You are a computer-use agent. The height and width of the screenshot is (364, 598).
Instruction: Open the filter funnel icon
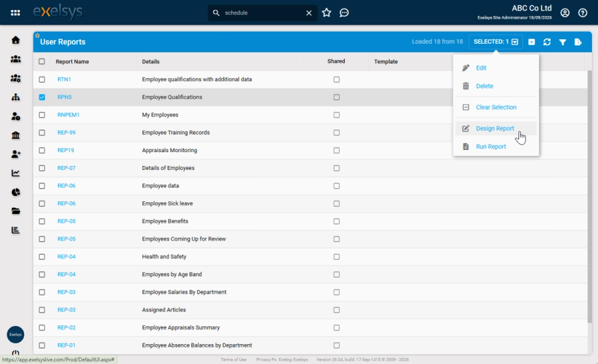tap(563, 42)
